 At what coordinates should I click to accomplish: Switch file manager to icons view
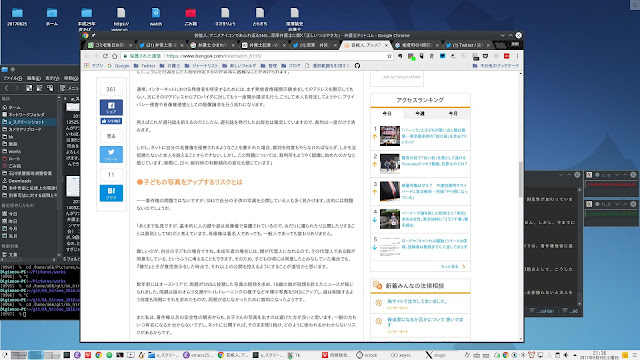(x=29, y=88)
